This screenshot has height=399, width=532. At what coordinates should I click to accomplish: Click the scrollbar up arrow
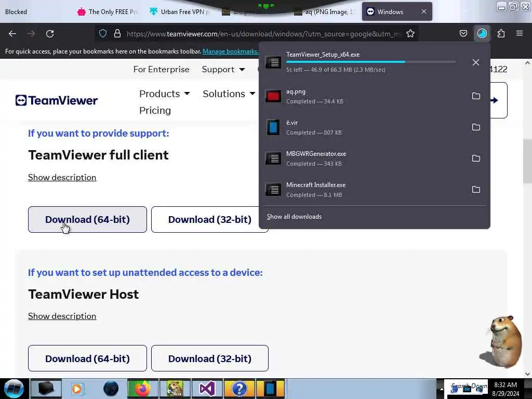527,63
